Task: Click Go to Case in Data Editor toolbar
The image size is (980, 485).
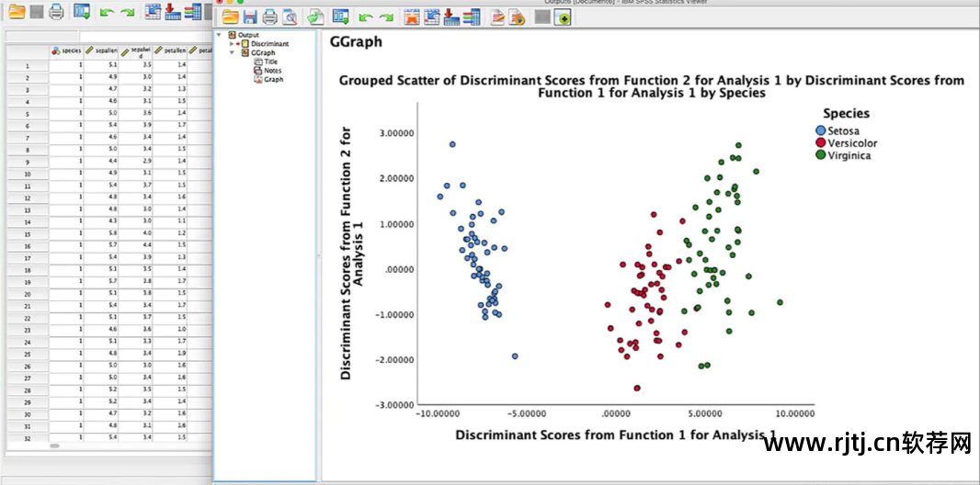Action: click(153, 11)
